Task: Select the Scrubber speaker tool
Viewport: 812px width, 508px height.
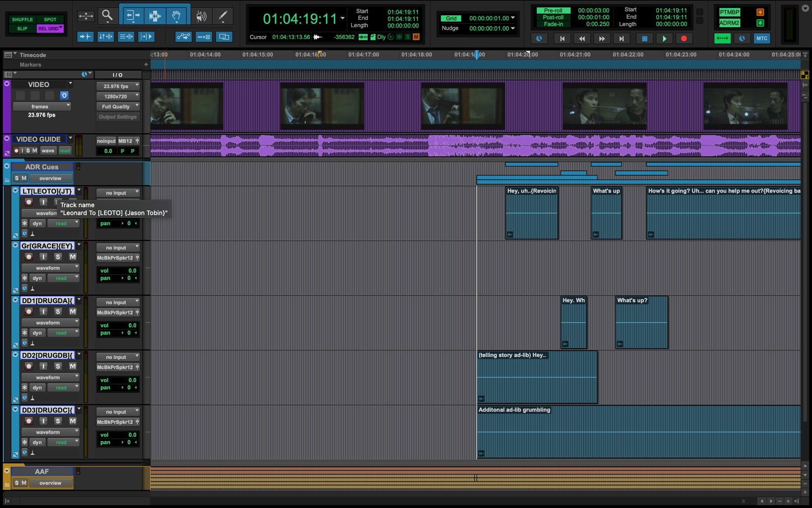Action: coord(201,16)
